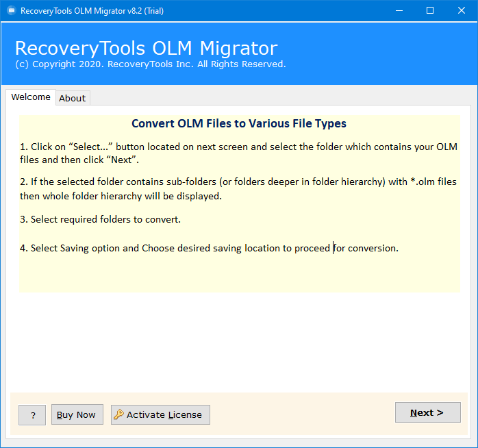Select the Welcome tab
This screenshot has width=478, height=448.
click(31, 97)
